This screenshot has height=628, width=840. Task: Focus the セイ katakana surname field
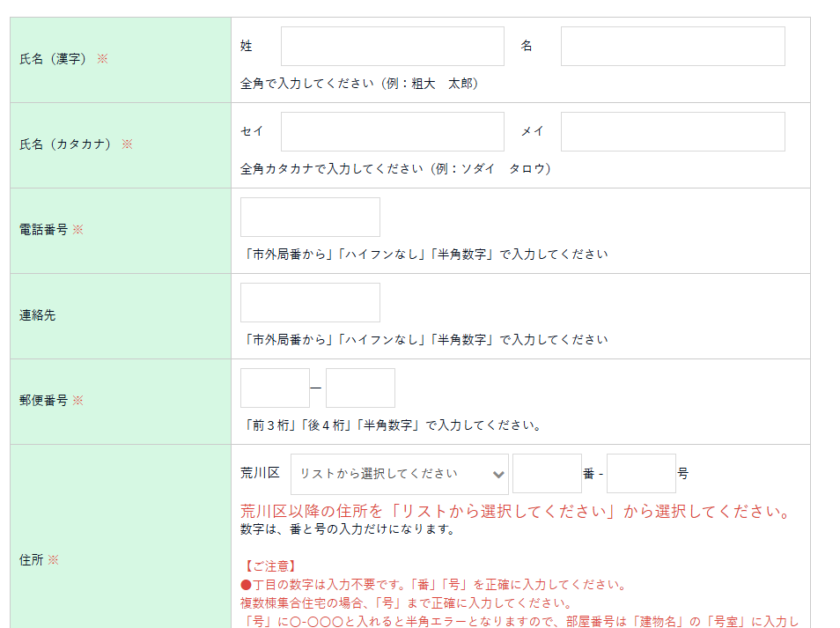click(x=392, y=132)
